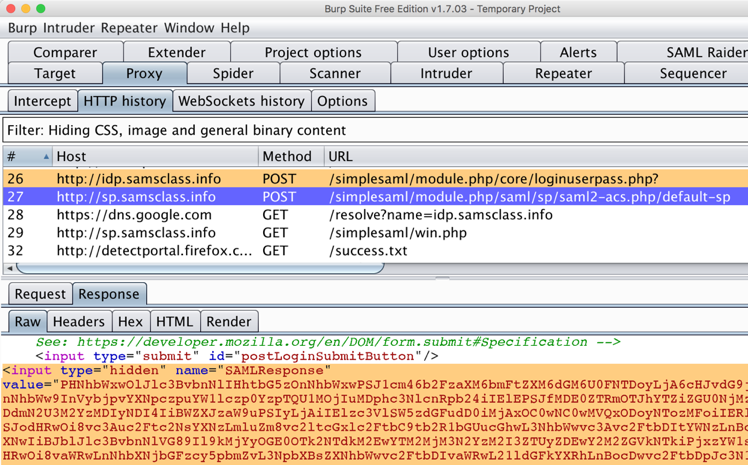Click the mozilla developer URL comment

328,342
